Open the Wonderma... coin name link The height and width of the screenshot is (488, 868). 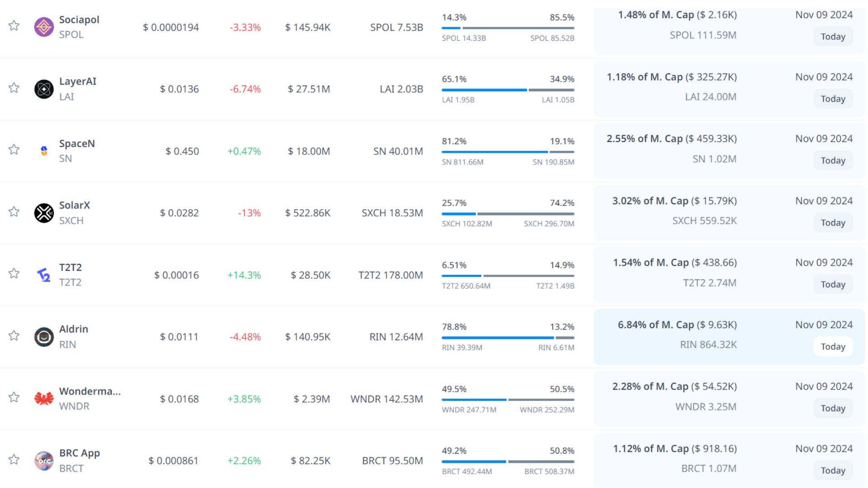pos(90,391)
